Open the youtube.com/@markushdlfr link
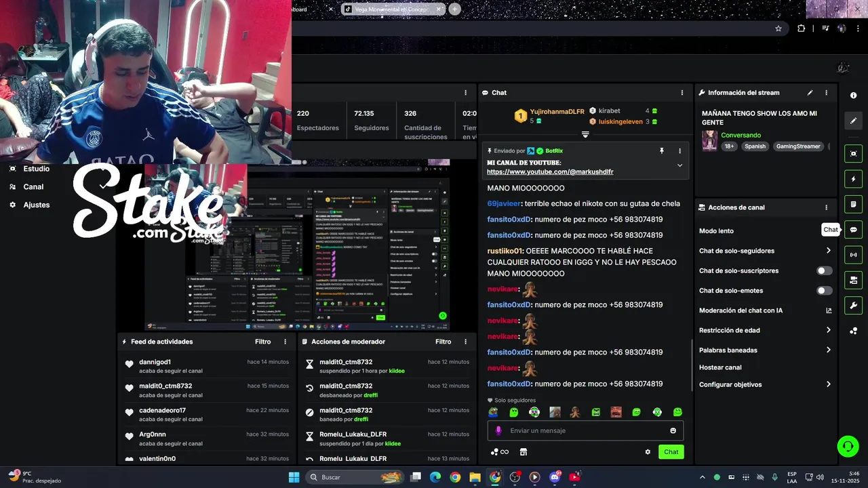868x488 pixels. point(550,172)
